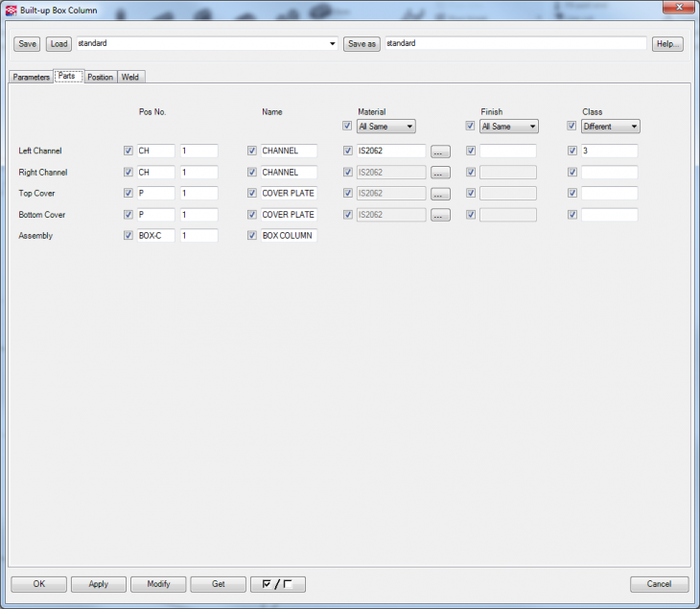Open material browser for Top Cover

440,194
